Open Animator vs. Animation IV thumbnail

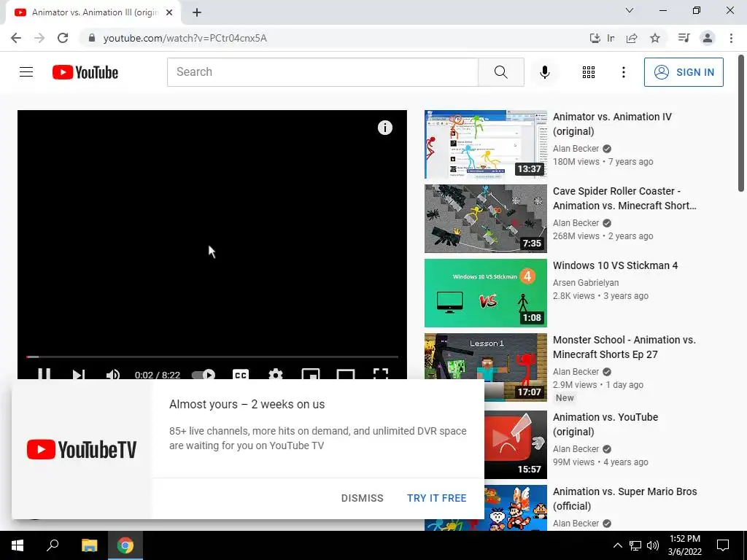[485, 144]
